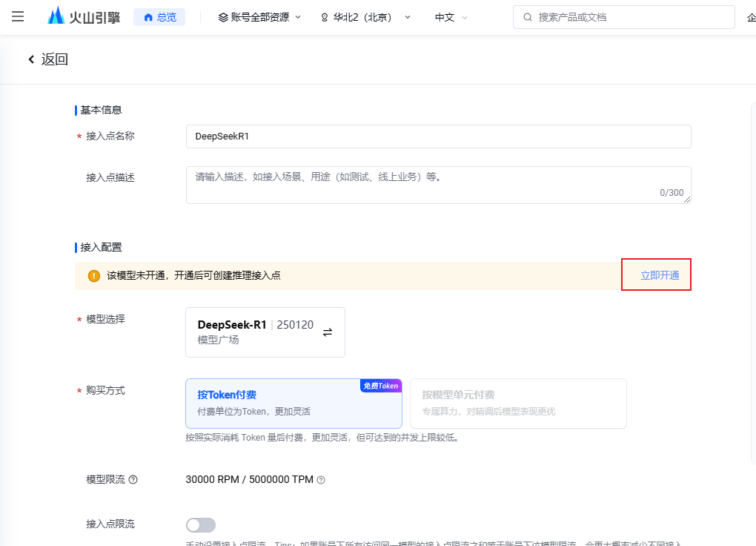Image resolution: width=756 pixels, height=546 pixels.
Task: Select the 按Token付费 payment option
Action: [x=293, y=403]
